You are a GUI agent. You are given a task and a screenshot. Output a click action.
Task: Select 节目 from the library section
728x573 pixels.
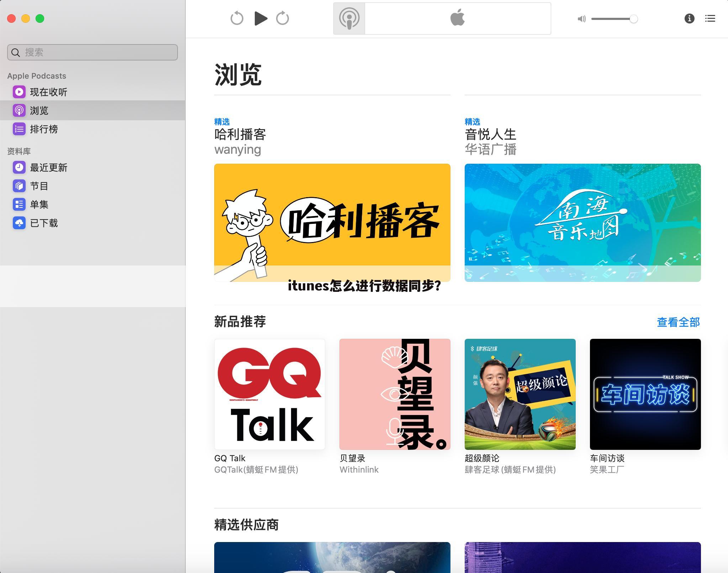tap(39, 186)
